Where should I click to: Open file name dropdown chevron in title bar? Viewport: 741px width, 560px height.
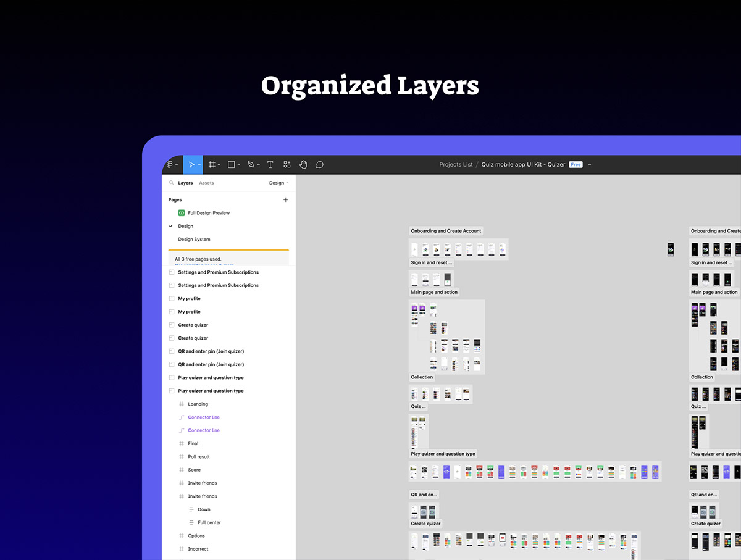(x=590, y=165)
